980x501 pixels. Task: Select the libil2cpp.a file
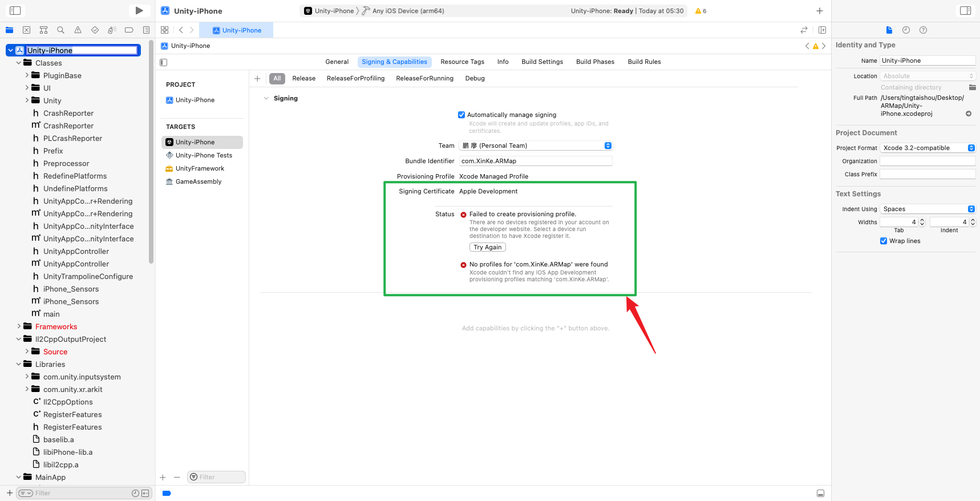[x=60, y=464]
